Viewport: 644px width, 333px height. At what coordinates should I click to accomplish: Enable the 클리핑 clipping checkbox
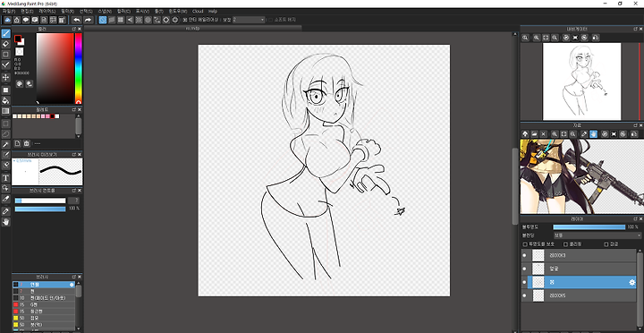[x=565, y=244]
